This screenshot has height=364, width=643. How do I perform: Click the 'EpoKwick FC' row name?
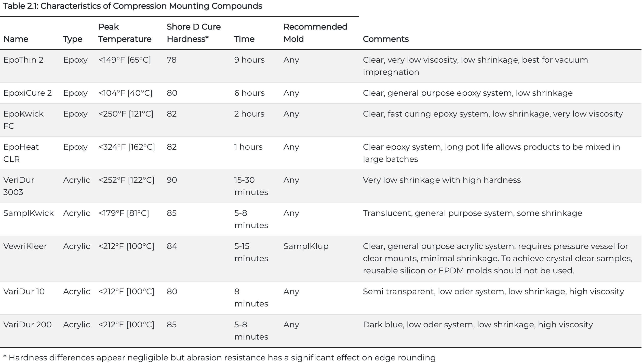[23, 120]
